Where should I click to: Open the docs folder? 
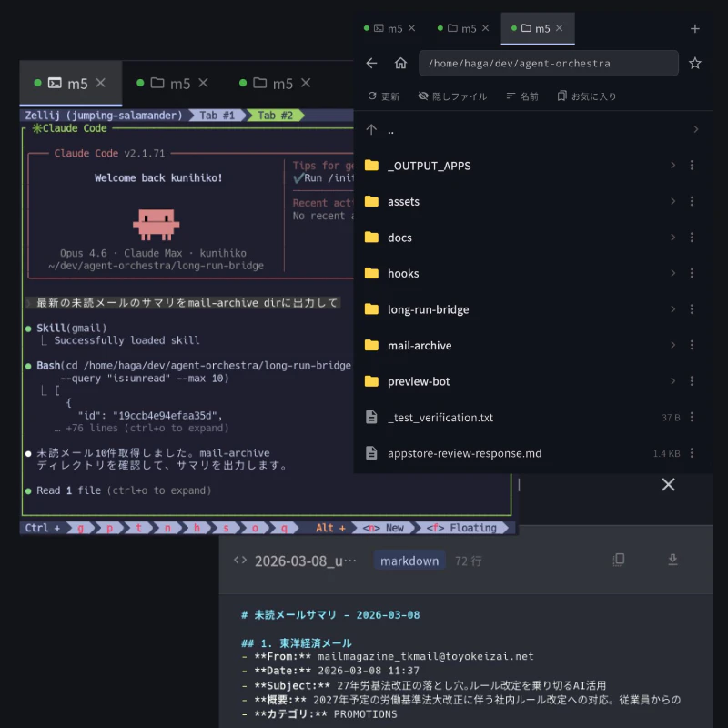tap(533, 238)
